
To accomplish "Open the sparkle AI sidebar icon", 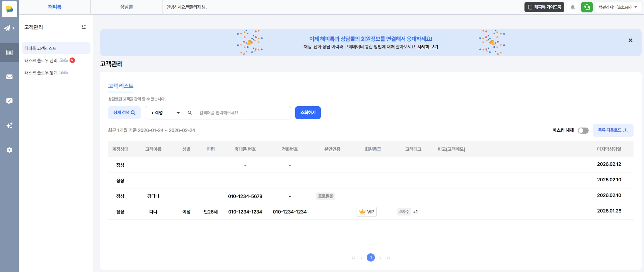I will click(9, 126).
